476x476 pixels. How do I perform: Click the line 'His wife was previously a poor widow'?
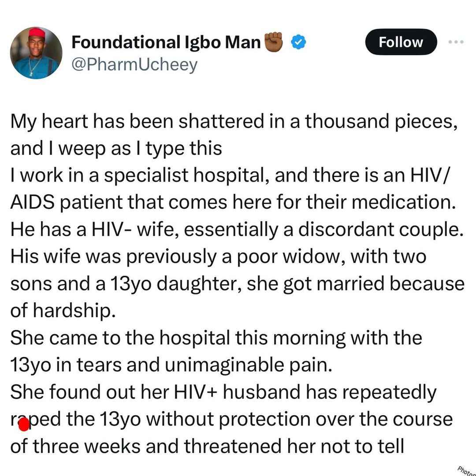click(x=218, y=257)
